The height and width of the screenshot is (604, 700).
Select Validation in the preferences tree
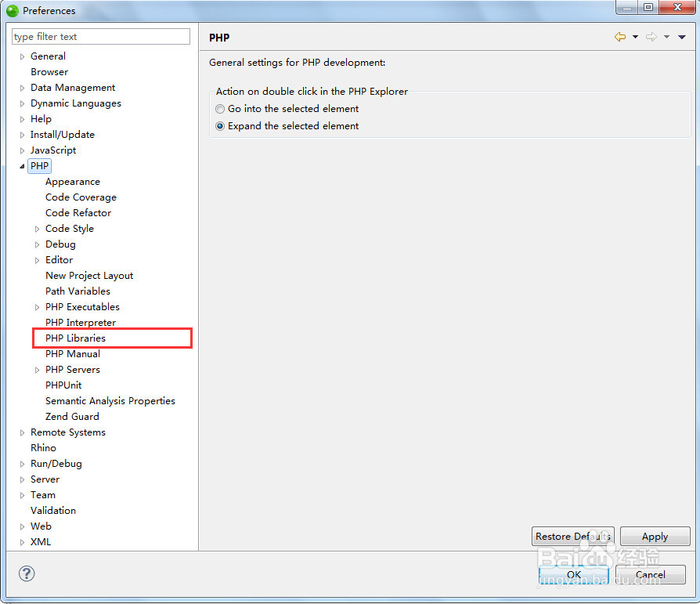tap(53, 510)
